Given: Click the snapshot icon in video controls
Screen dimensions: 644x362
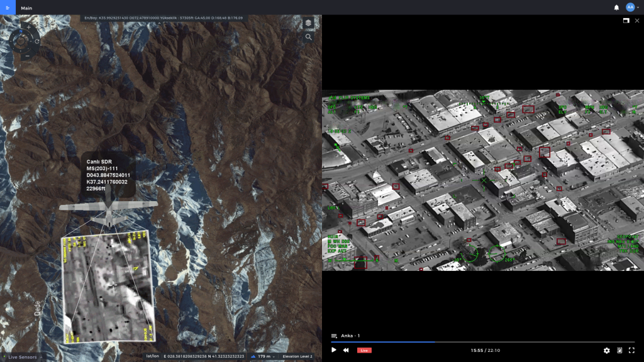Looking at the screenshot, I should coord(618,351).
